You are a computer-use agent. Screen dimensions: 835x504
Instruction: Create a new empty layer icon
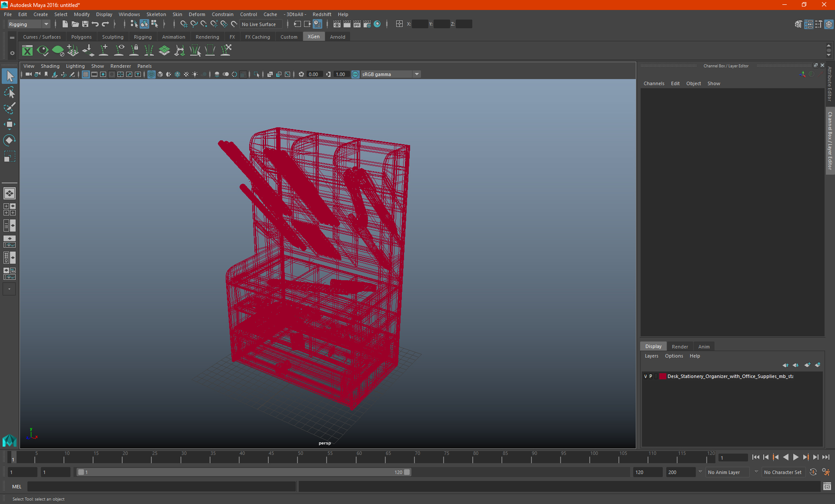point(808,365)
